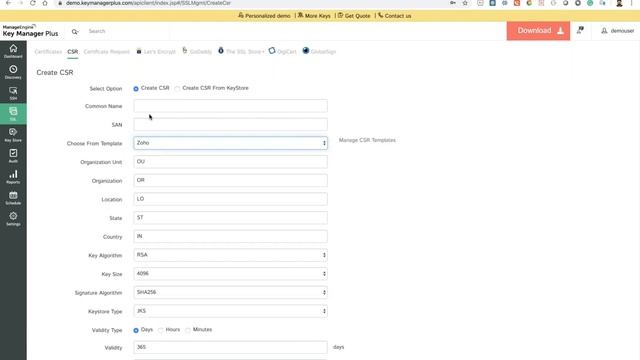Open the GoDaddy tab

pos(197,52)
